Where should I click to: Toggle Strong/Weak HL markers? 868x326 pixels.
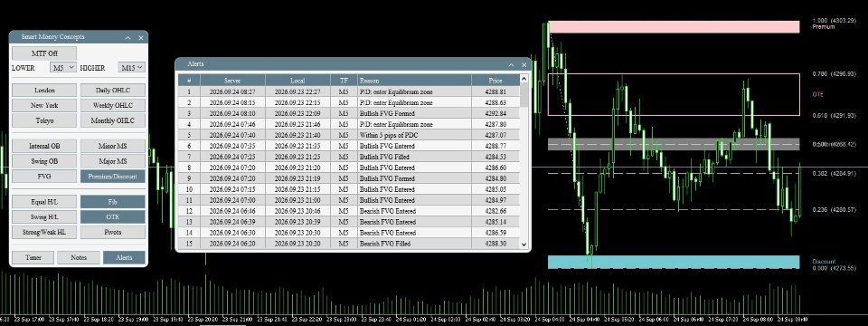point(44,233)
